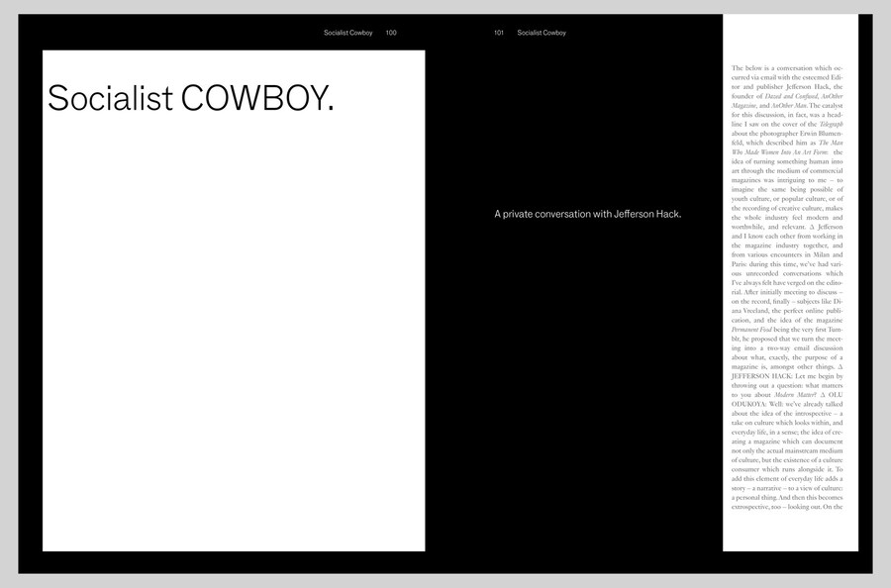Click the left header 'Socialist Cowboy' title
891x588 pixels.
tap(347, 33)
